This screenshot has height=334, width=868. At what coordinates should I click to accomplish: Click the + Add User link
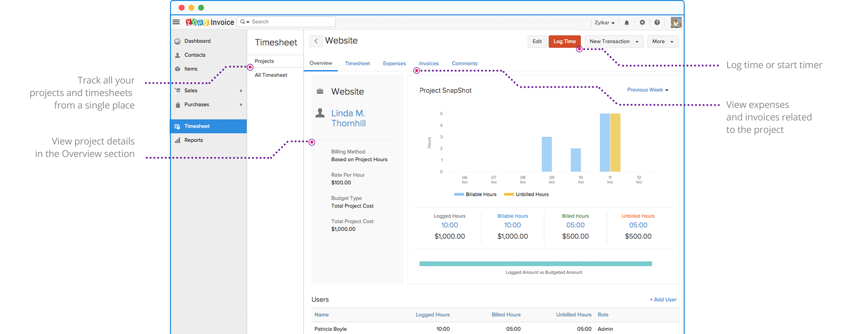(663, 300)
